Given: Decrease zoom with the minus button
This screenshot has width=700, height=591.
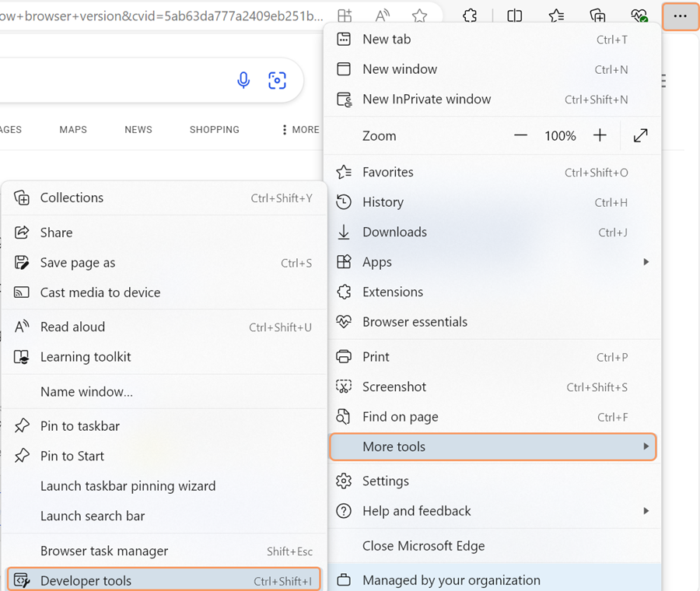Looking at the screenshot, I should (520, 136).
